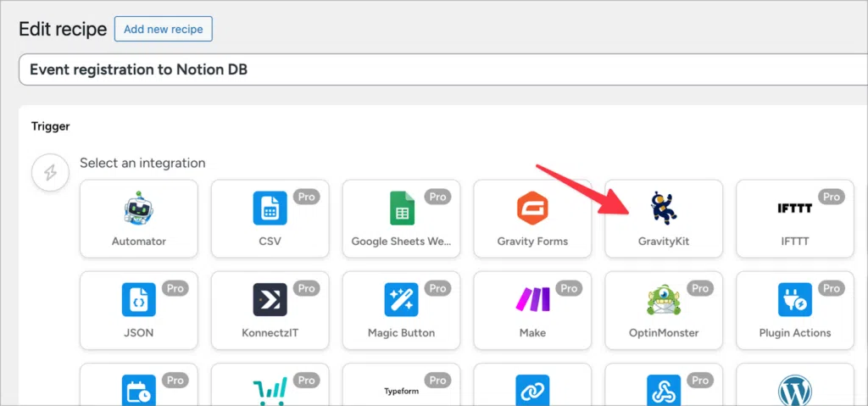Select the Automator robot icon
This screenshot has height=406, width=868.
tap(138, 209)
